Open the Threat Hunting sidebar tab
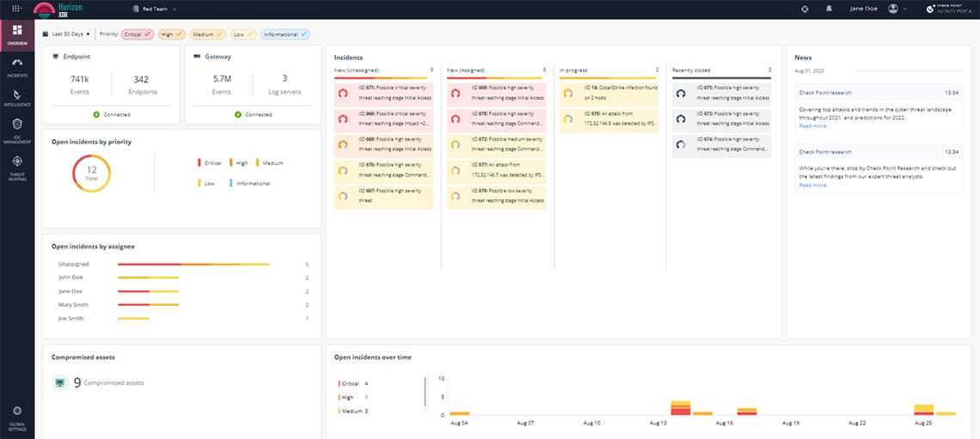Image resolution: width=980 pixels, height=439 pixels. pos(17,168)
